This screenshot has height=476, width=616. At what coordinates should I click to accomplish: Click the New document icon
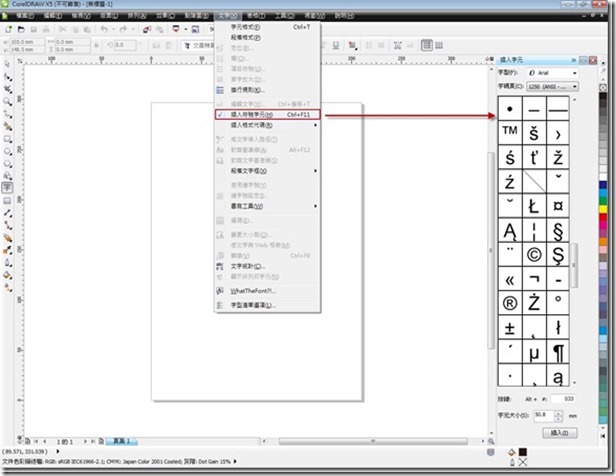click(x=8, y=29)
